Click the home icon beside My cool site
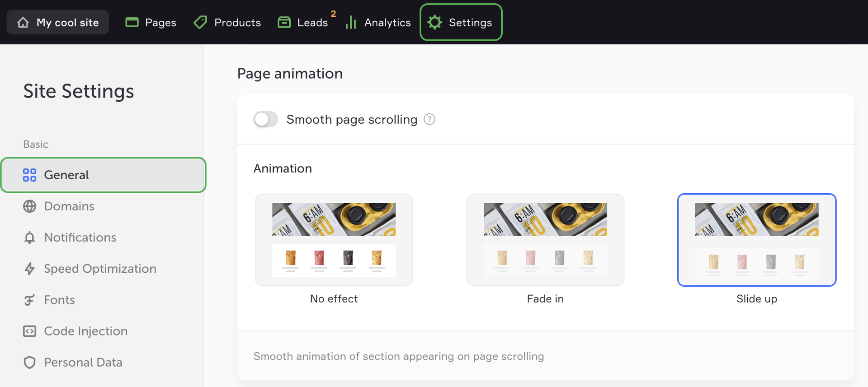868x387 pixels. [x=23, y=23]
